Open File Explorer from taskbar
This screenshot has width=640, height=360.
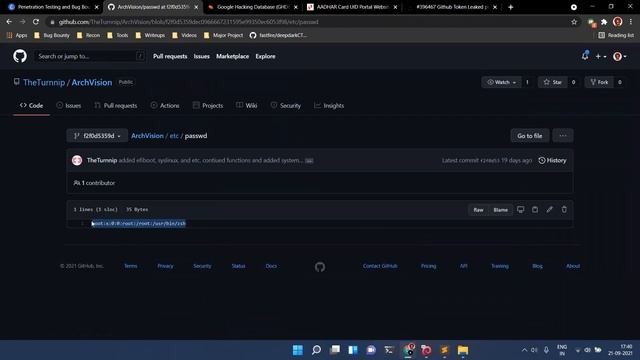coord(462,350)
